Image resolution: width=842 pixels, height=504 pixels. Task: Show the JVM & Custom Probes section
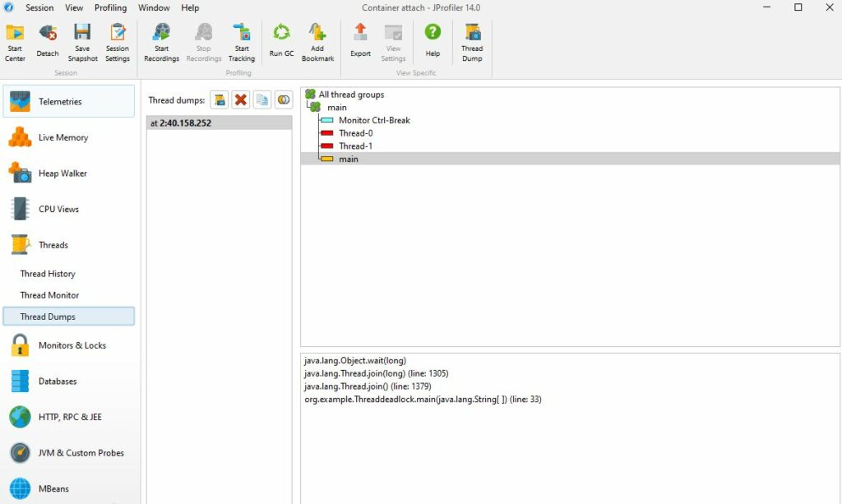click(x=69, y=453)
